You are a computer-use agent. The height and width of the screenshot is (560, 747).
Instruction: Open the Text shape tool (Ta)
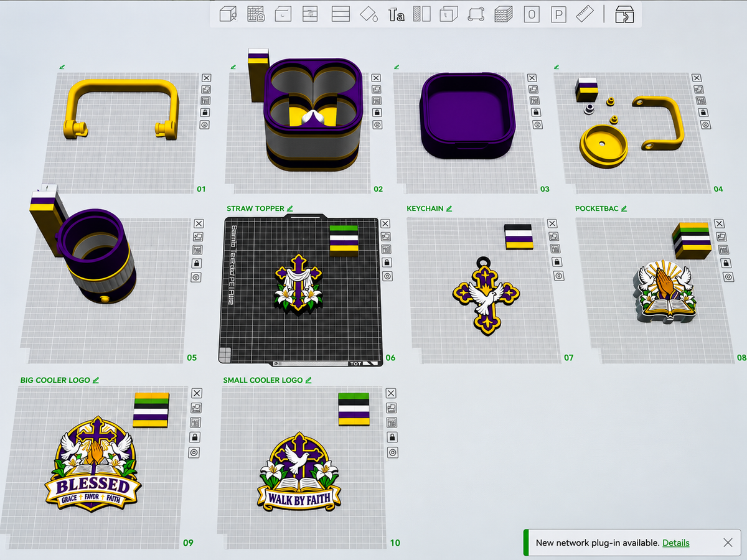[x=396, y=14]
